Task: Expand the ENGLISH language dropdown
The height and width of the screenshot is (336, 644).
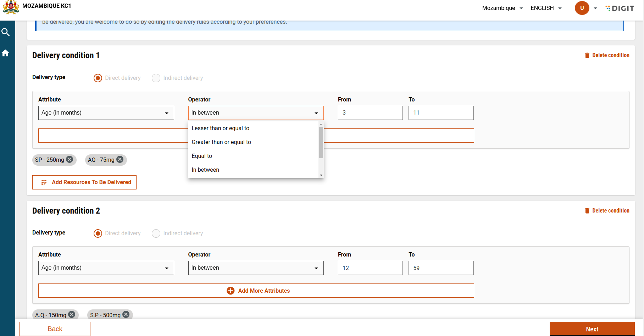Action: click(x=546, y=8)
